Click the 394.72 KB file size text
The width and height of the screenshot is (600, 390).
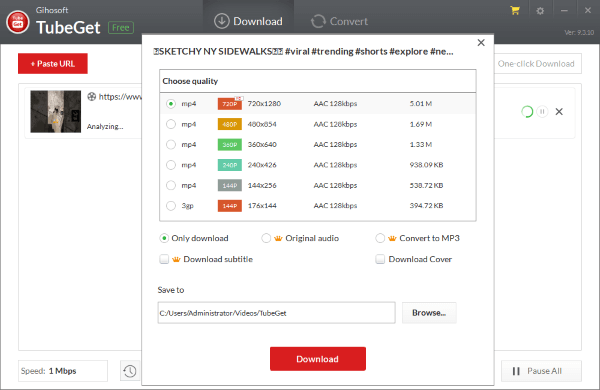pyautogui.click(x=426, y=206)
